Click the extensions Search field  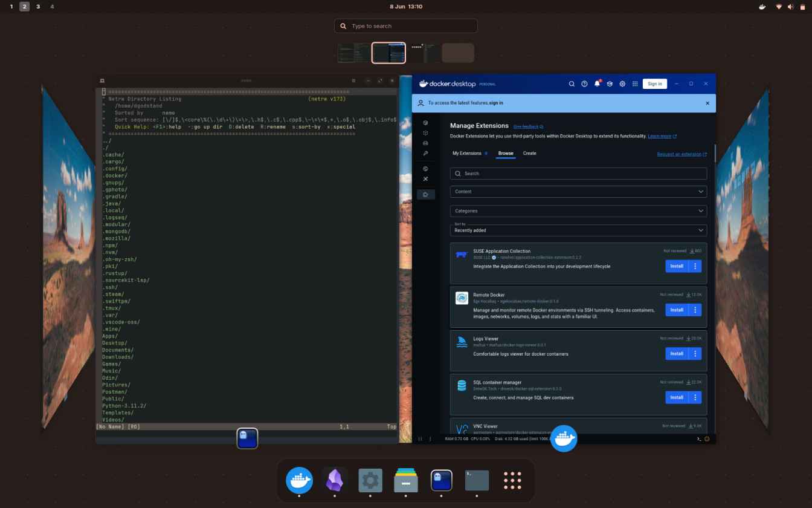pyautogui.click(x=578, y=174)
